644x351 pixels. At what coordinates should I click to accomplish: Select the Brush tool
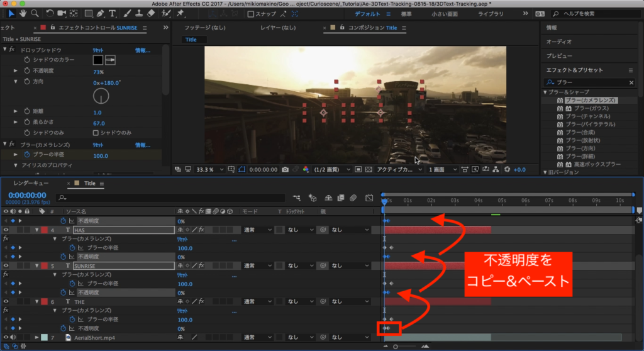127,14
